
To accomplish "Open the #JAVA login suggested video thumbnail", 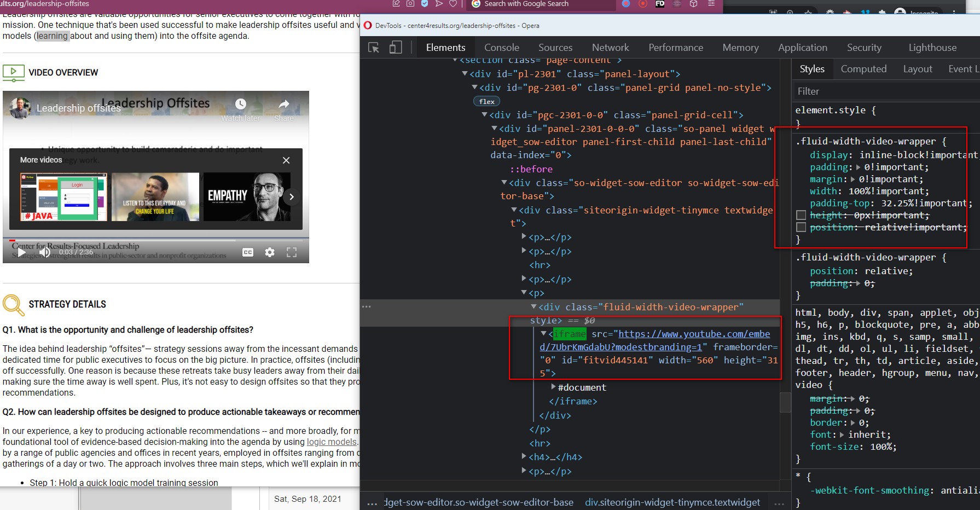I will tap(63, 197).
